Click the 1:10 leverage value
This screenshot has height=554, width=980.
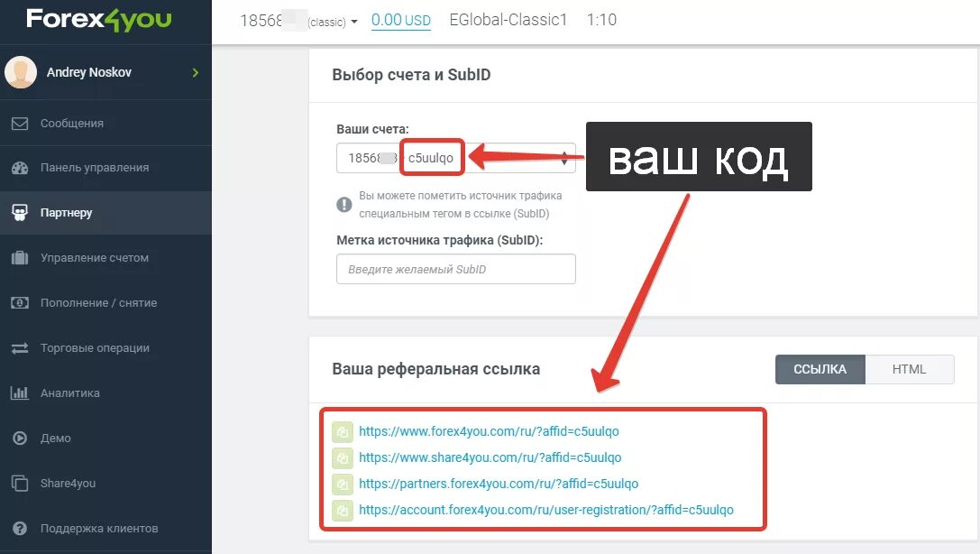[x=601, y=20]
